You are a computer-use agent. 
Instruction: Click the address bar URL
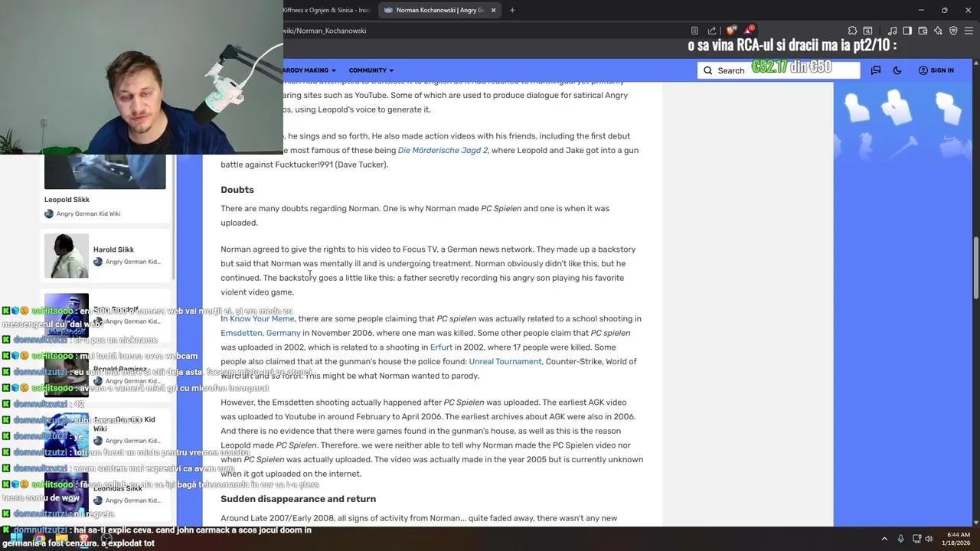tap(325, 31)
